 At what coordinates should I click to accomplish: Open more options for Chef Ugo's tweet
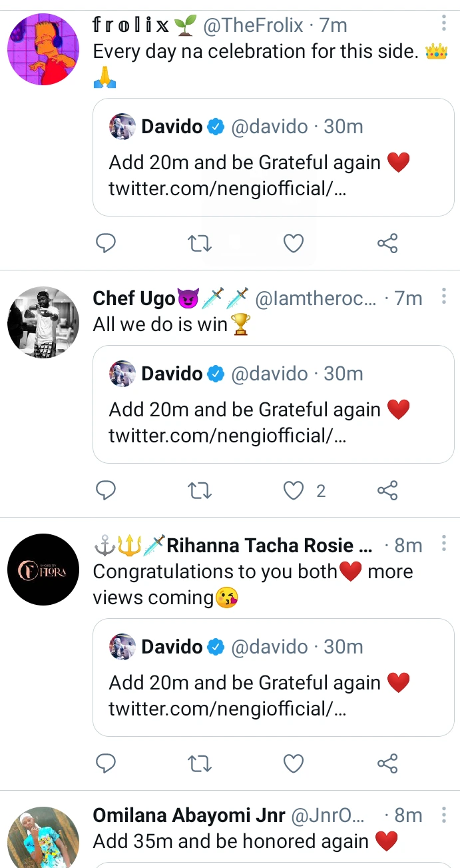[444, 297]
